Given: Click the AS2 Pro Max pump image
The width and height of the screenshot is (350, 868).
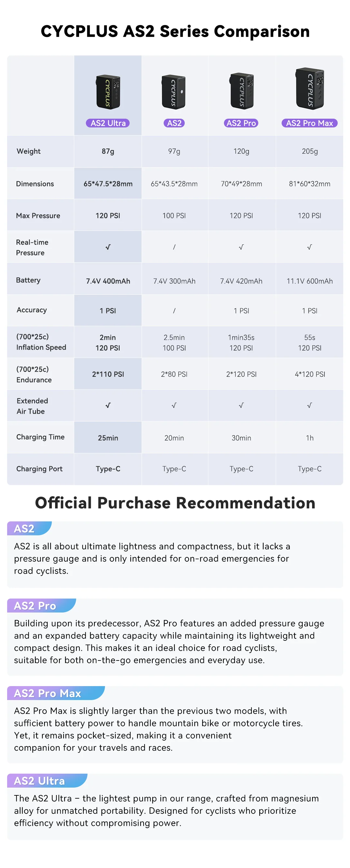Looking at the screenshot, I should (x=309, y=89).
